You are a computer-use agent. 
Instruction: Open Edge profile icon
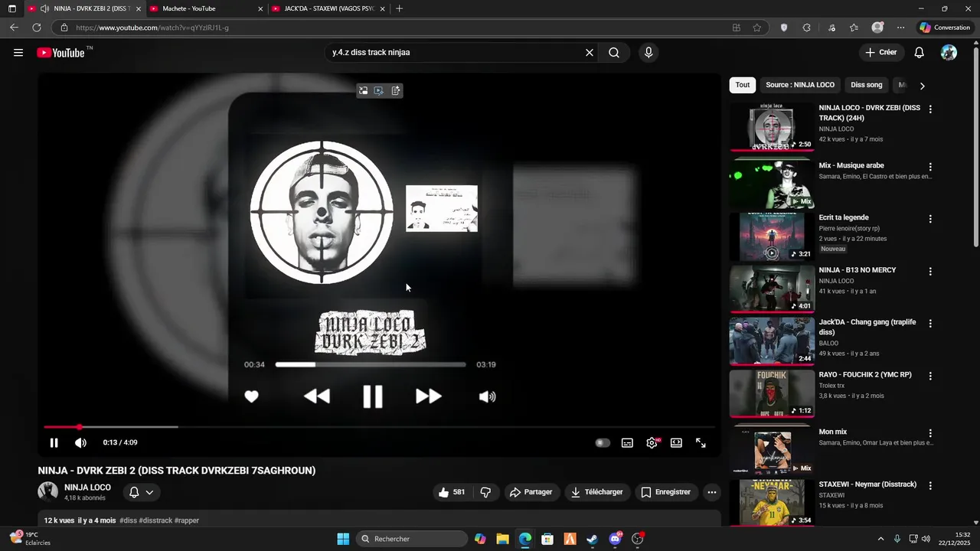(x=877, y=28)
